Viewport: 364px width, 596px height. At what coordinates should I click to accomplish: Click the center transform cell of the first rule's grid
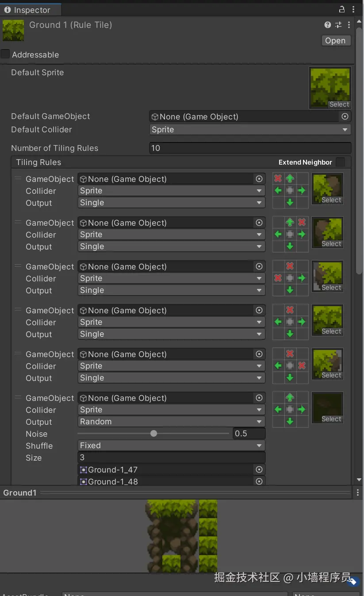(x=290, y=191)
